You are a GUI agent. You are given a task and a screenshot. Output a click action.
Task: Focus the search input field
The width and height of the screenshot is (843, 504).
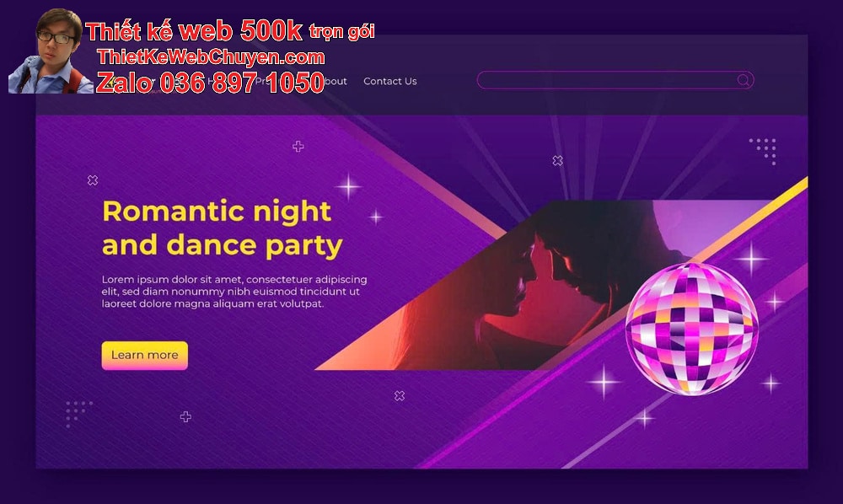[x=615, y=80]
